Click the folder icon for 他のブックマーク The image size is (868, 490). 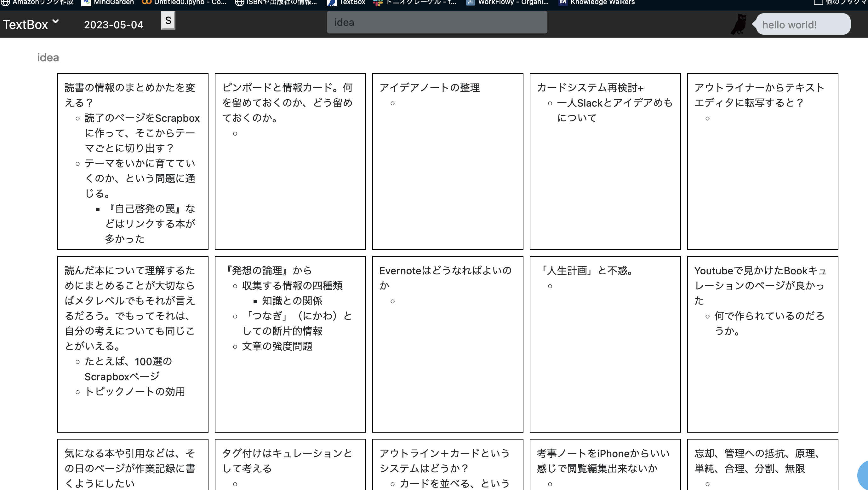(818, 2)
